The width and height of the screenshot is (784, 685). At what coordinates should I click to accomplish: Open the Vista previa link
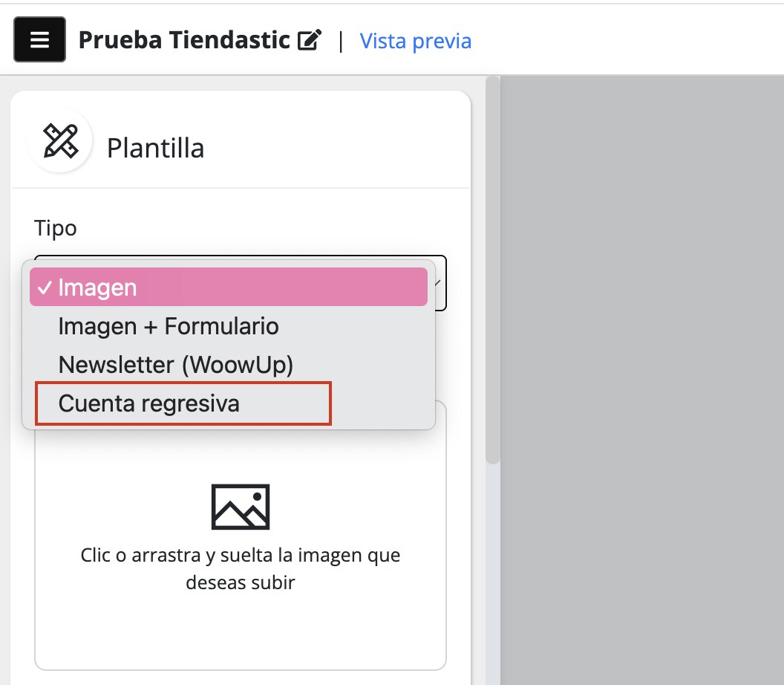click(415, 40)
